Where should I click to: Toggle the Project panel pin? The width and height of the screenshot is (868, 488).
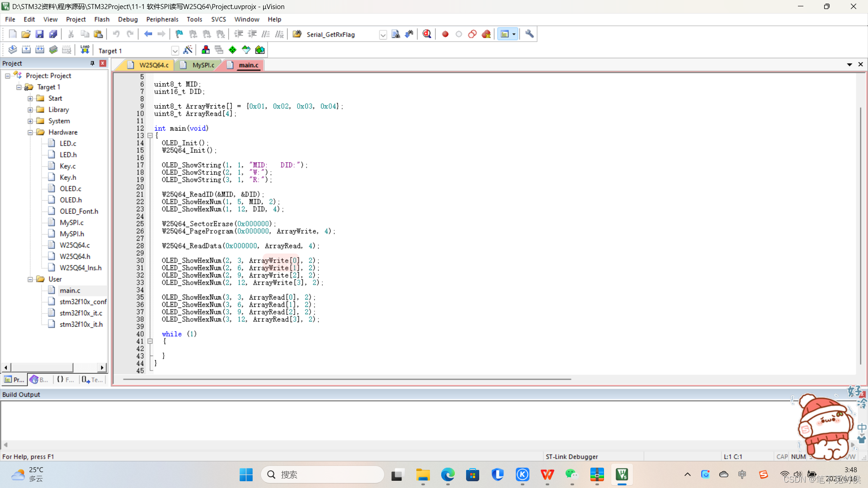click(x=92, y=63)
